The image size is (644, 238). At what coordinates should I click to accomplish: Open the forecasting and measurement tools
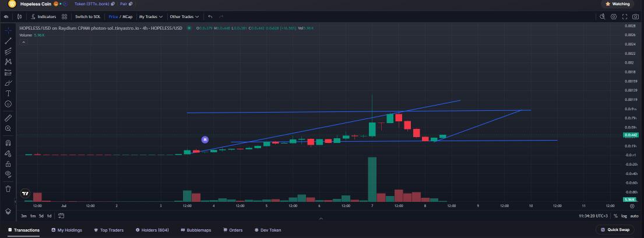(8, 72)
